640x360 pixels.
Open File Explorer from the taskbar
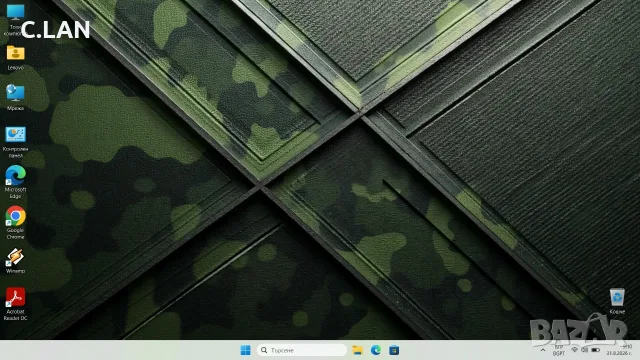tap(358, 350)
